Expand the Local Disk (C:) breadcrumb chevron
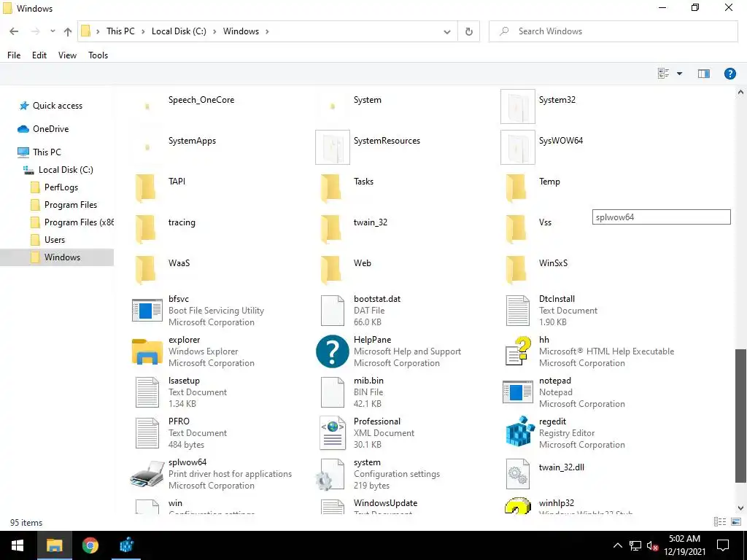Screen dimensions: 747x560 tap(214, 31)
